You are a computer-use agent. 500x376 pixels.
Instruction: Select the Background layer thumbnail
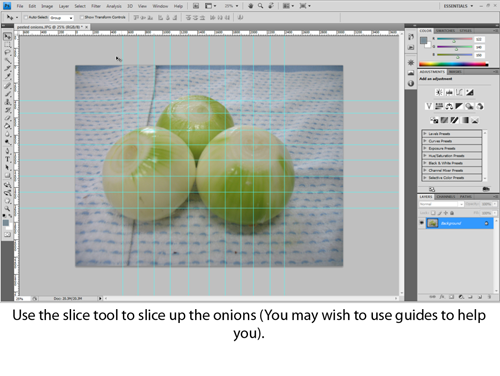[x=433, y=223]
